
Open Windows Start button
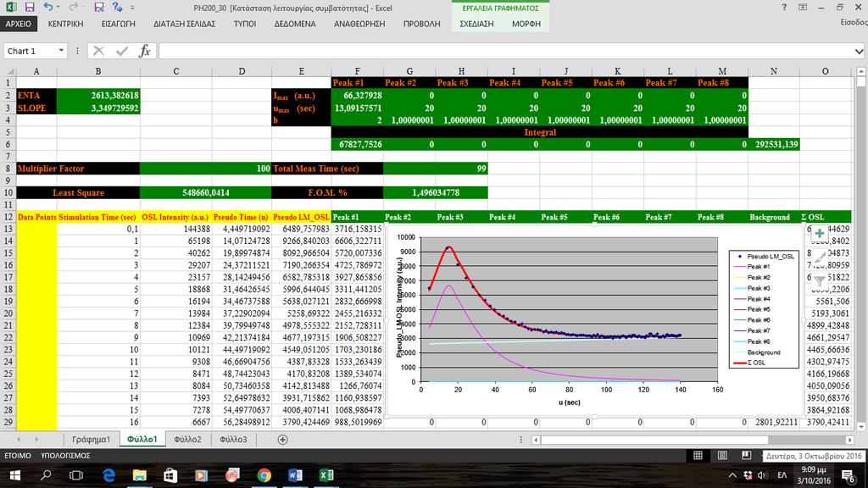[15, 475]
